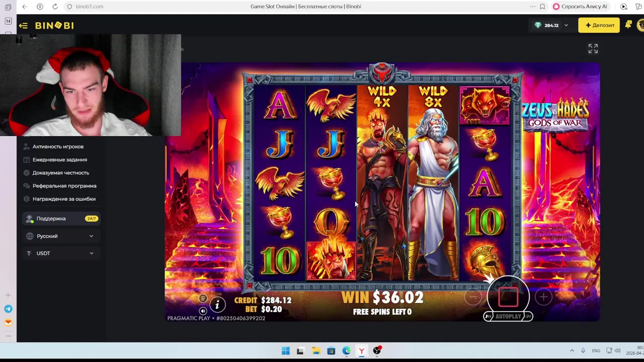The image size is (644, 362).
Task: Collapse the Binobi sidebar arrow menu
Action: (x=23, y=26)
